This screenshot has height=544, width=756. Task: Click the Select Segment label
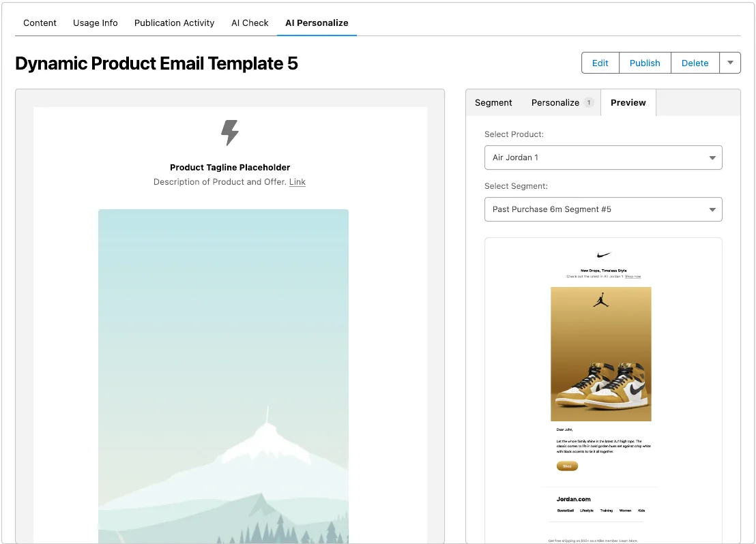[x=516, y=186]
